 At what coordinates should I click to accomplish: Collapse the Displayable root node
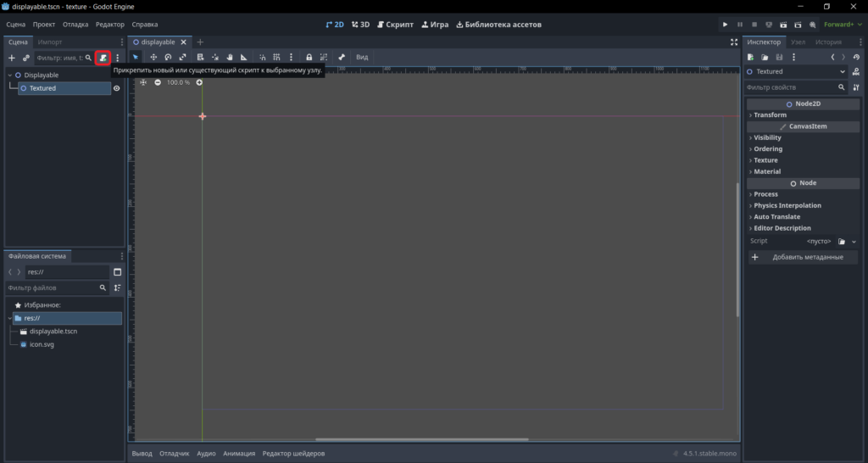click(10, 75)
